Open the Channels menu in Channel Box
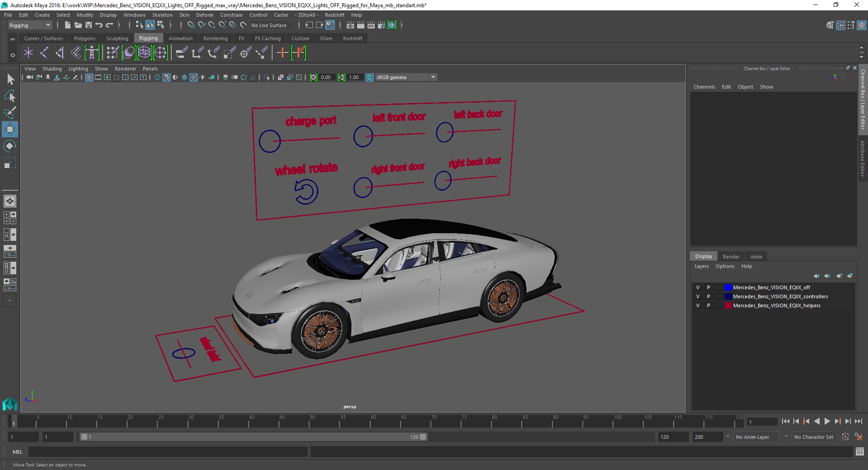The width and height of the screenshot is (868, 470). [704, 87]
